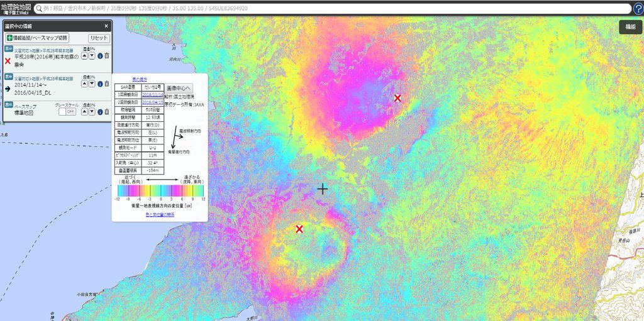Increase transparency of the 震央 layer

tap(85, 56)
